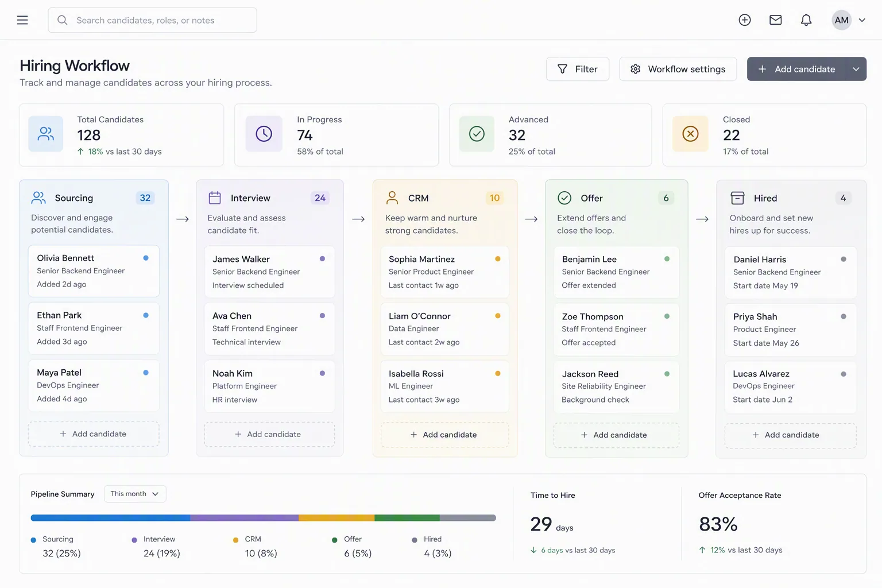The height and width of the screenshot is (588, 882).
Task: Focus the search candidates input field
Action: click(x=152, y=20)
